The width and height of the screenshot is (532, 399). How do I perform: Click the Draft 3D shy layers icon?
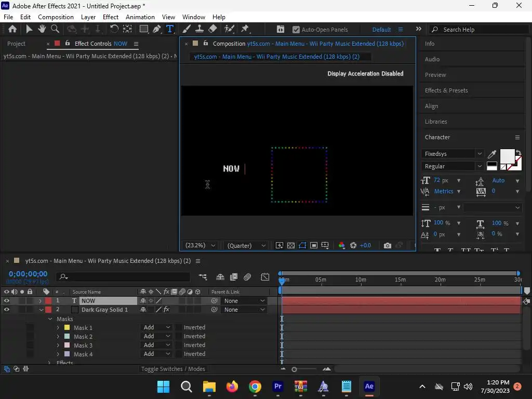click(x=220, y=277)
